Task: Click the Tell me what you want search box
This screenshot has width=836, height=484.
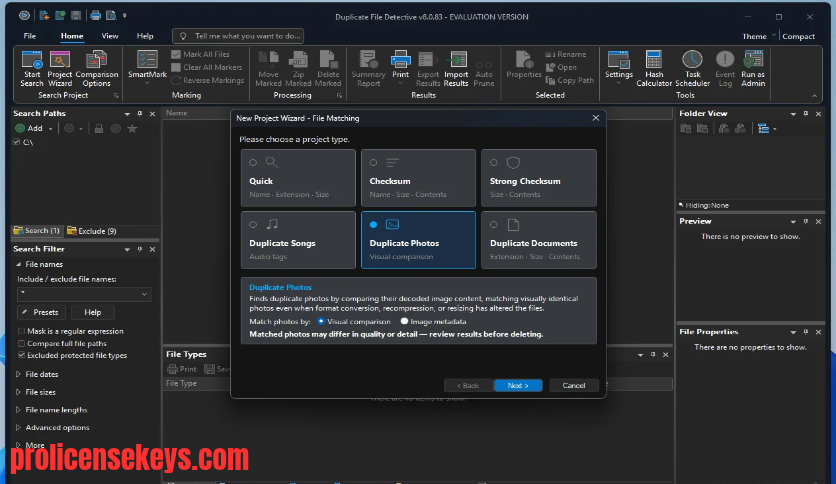Action: coord(238,36)
